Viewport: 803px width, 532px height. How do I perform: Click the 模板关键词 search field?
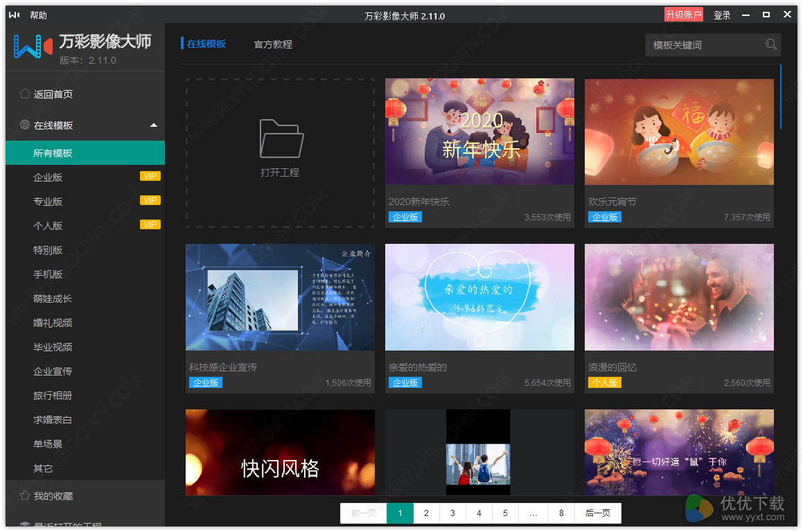click(x=713, y=45)
